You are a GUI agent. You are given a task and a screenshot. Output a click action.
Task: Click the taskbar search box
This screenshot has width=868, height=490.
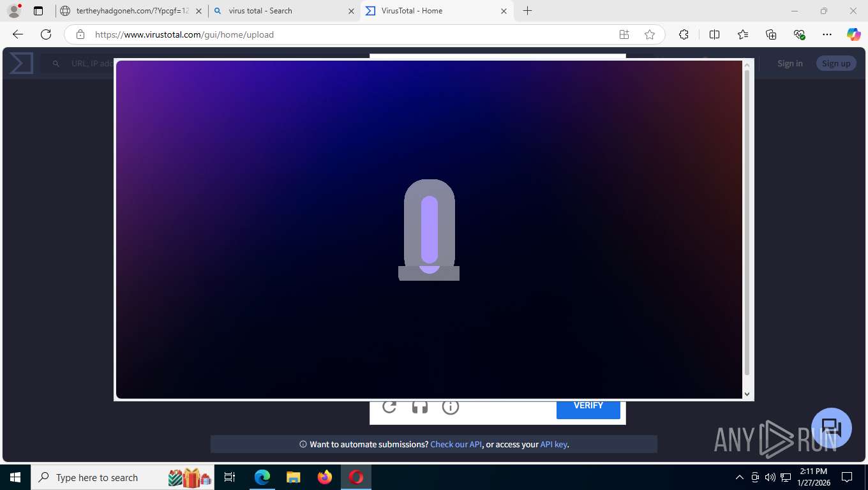(x=123, y=477)
